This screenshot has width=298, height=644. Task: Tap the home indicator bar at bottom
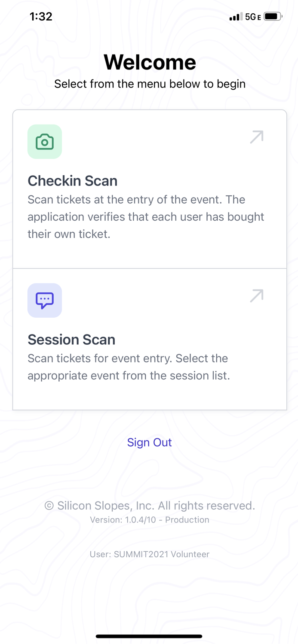click(x=149, y=636)
